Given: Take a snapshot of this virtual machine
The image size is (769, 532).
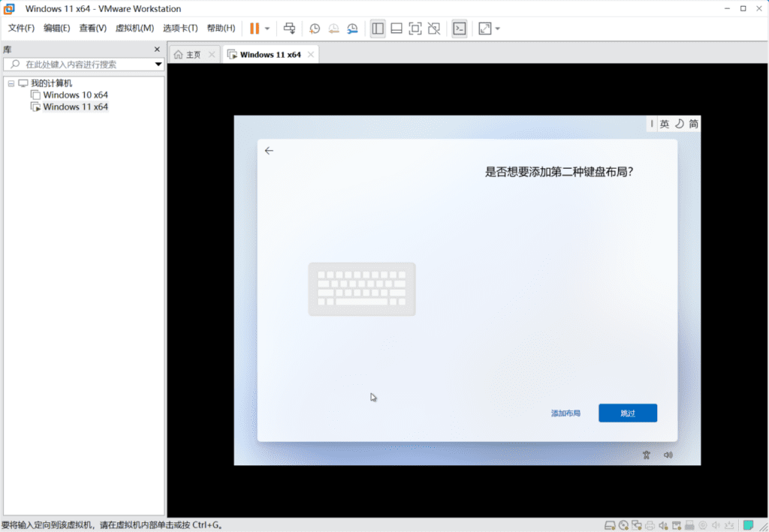Looking at the screenshot, I should point(315,29).
